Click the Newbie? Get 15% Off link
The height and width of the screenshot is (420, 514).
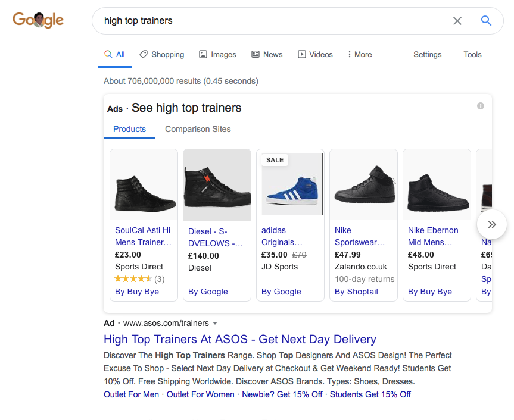point(282,394)
